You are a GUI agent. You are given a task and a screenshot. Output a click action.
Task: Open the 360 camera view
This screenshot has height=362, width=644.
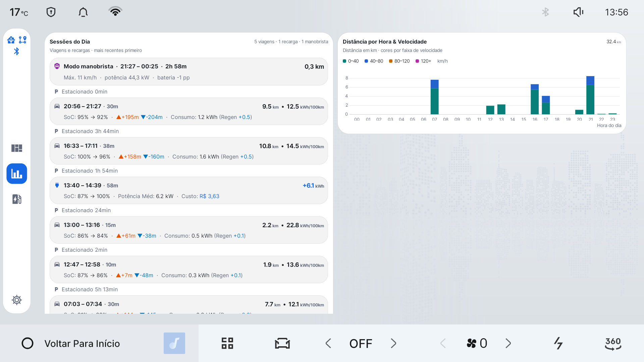[613, 343]
